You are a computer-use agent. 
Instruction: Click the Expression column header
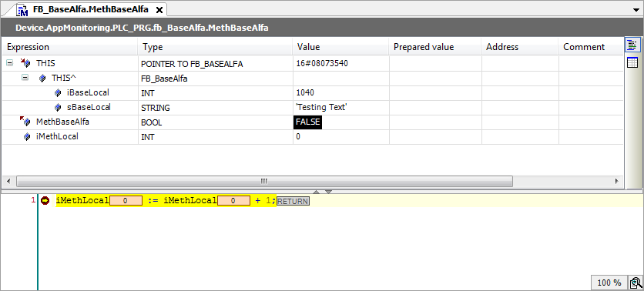tap(70, 47)
